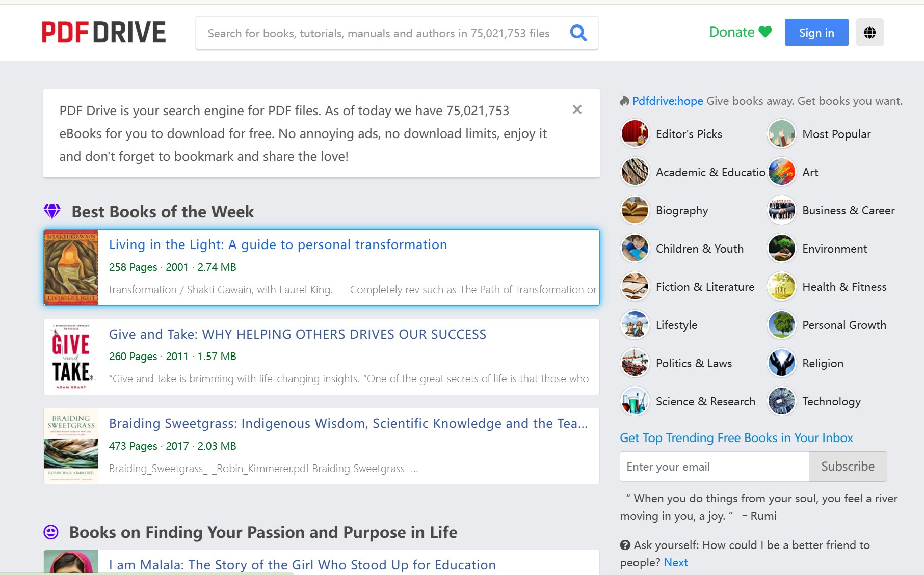
Task: Open the globe language selector
Action: [869, 33]
